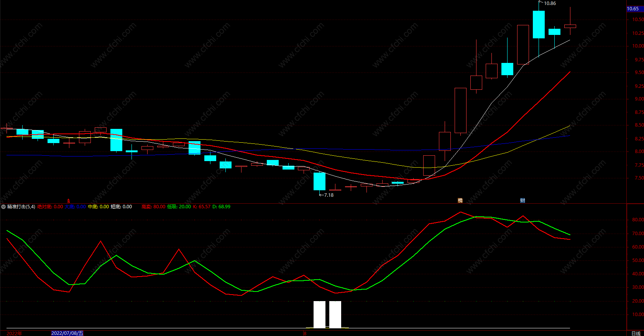
Task: Click the orange 榜 event marker
Action: [x=460, y=200]
